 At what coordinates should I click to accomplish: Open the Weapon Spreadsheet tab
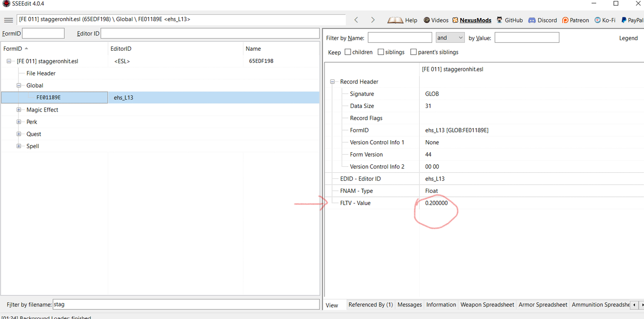coord(487,305)
